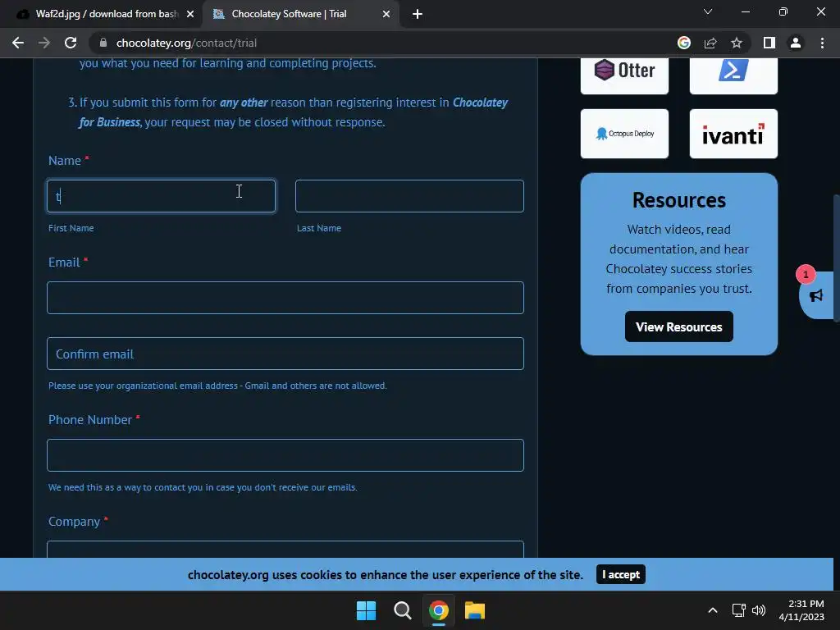Open File Explorer from the taskbar
This screenshot has height=630, width=840.
click(x=475, y=610)
